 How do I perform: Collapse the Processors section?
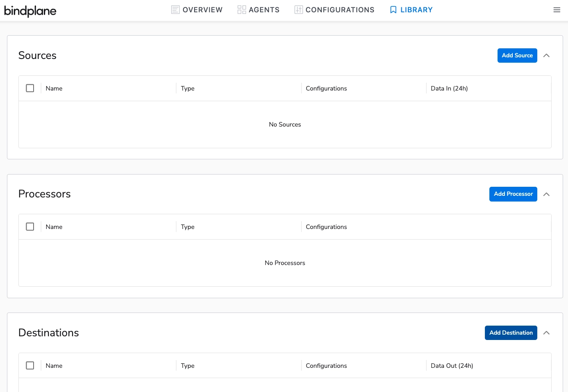click(x=546, y=194)
